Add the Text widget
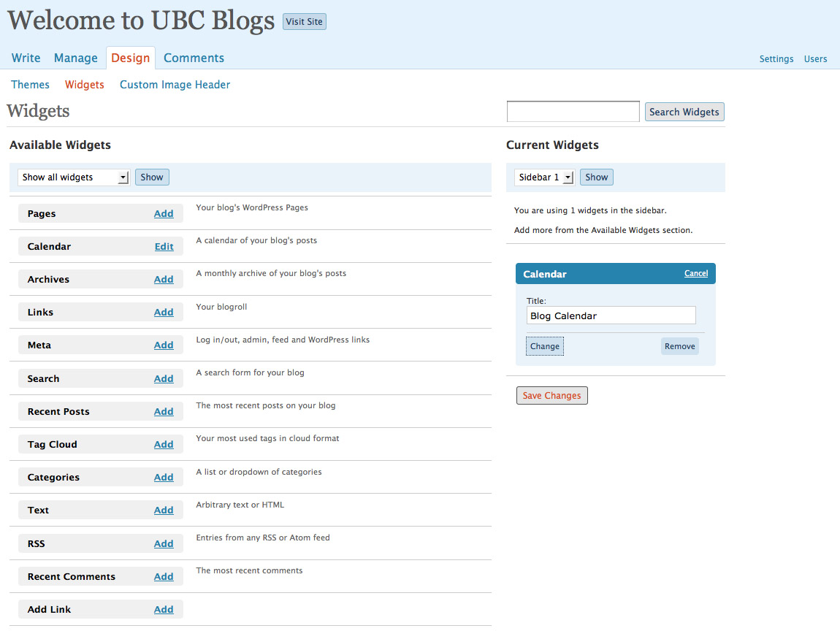The height and width of the screenshot is (631, 840). (164, 510)
